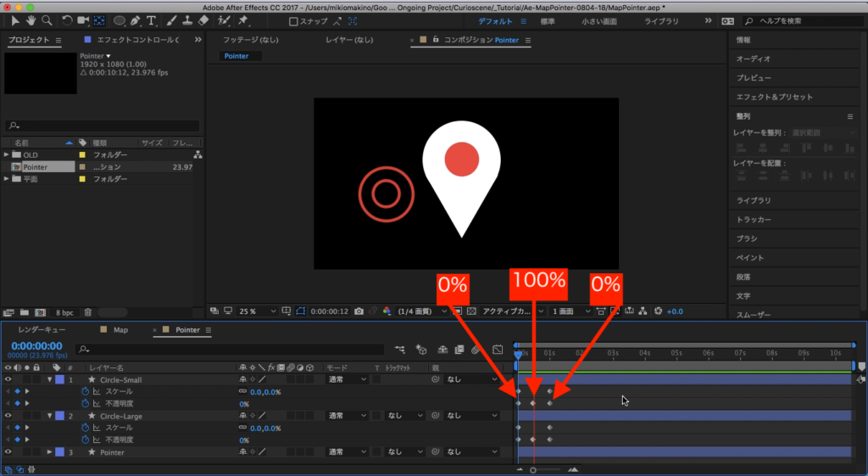Select the Zoom magnifier tool
Viewport: 868px width, 476px height.
click(x=47, y=20)
